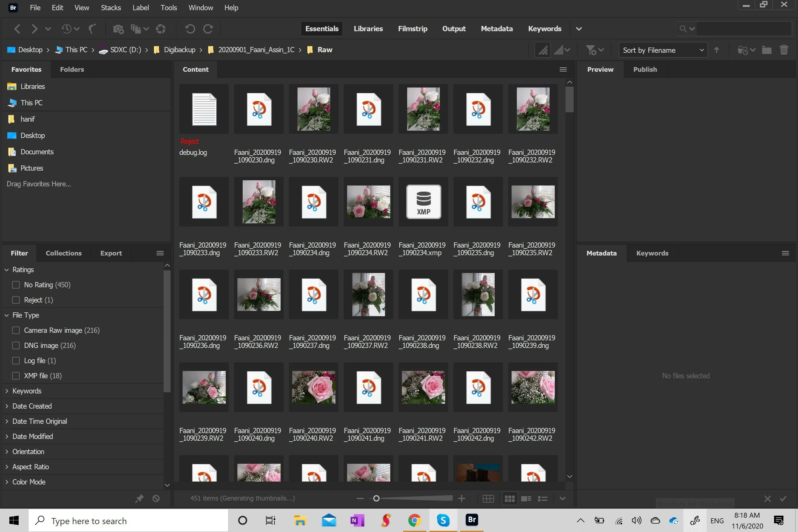798x532 pixels.
Task: Click the Clear filter icon
Action: (x=156, y=498)
